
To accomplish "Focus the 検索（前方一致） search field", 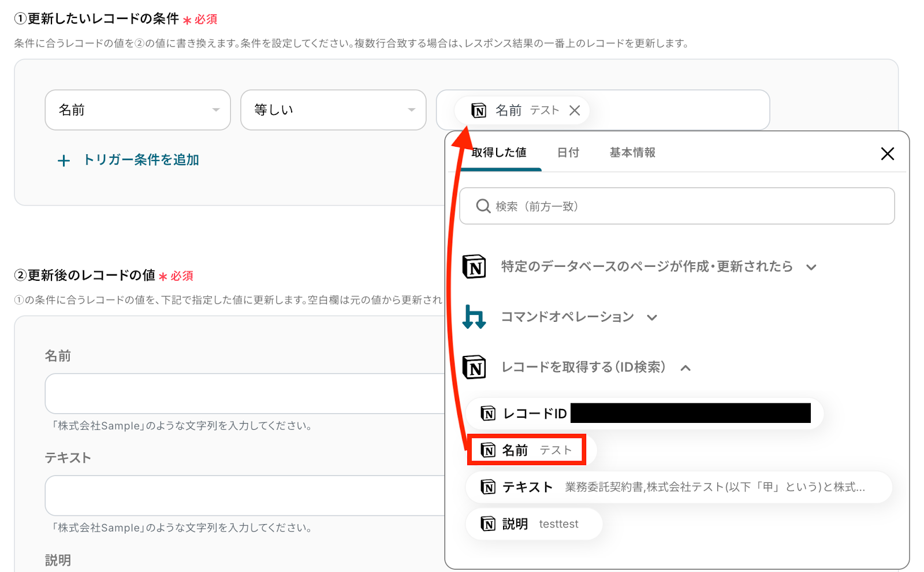I will click(687, 206).
